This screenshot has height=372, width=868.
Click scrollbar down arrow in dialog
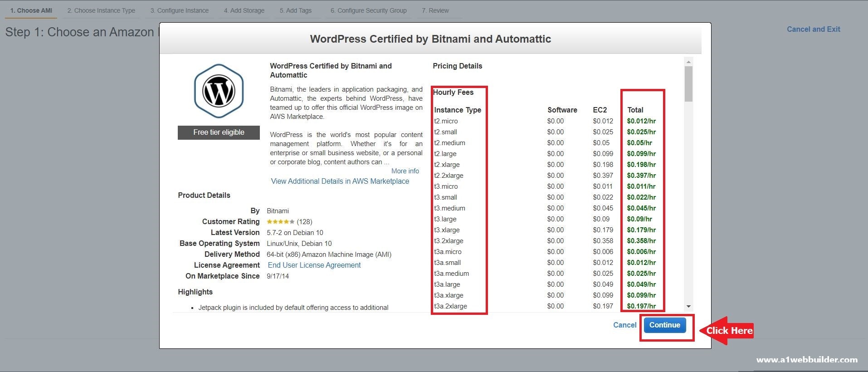click(x=688, y=307)
